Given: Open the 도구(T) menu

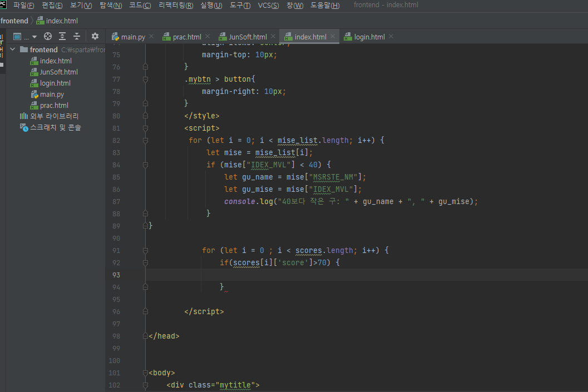Looking at the screenshot, I should (240, 5).
